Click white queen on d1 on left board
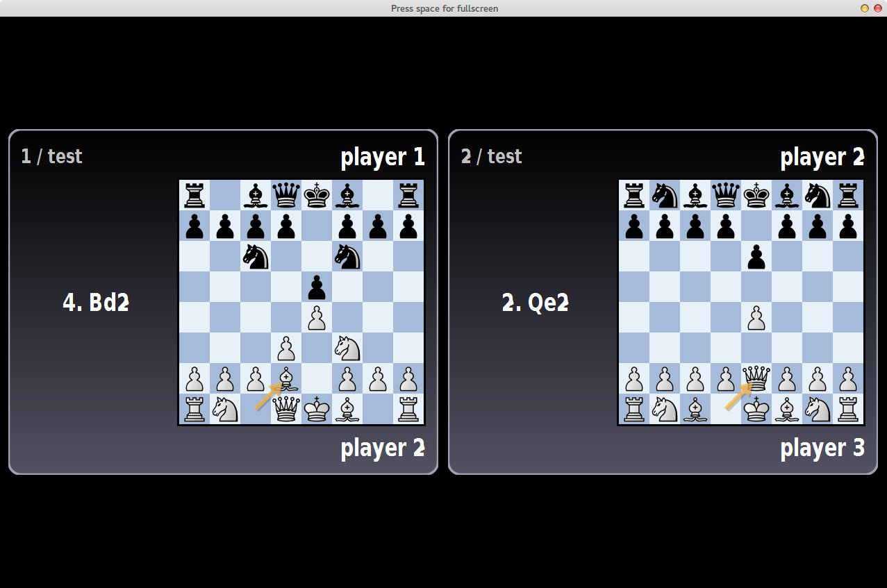Image resolution: width=887 pixels, height=588 pixels. click(x=285, y=410)
